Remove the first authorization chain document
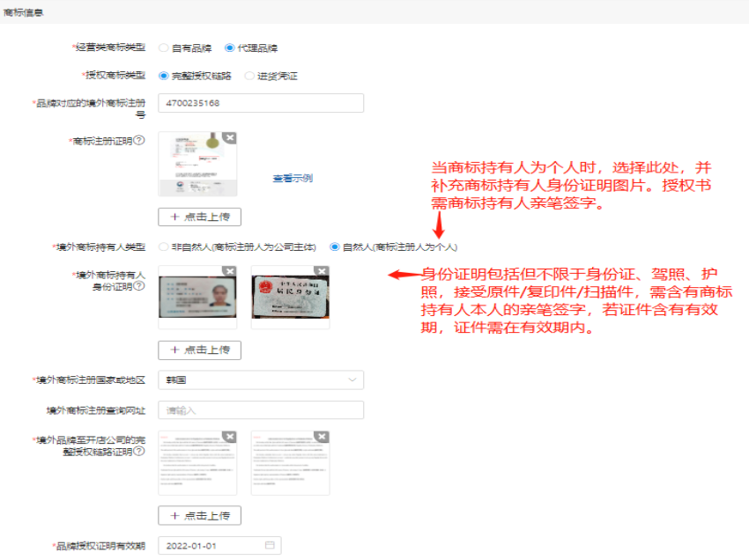The width and height of the screenshot is (749, 560). pos(229,437)
